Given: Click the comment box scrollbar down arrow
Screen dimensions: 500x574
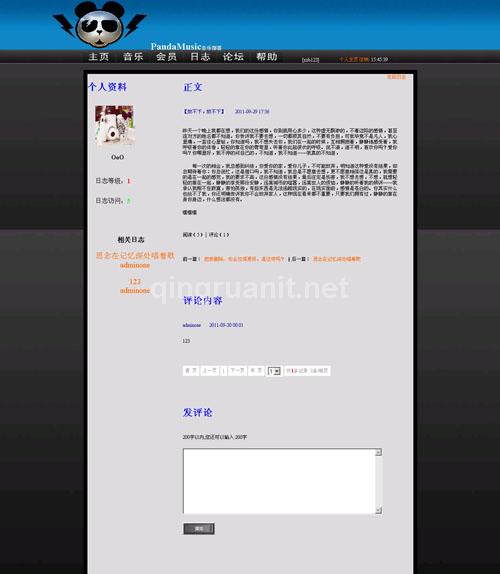Looking at the screenshot, I should pyautogui.click(x=379, y=510).
